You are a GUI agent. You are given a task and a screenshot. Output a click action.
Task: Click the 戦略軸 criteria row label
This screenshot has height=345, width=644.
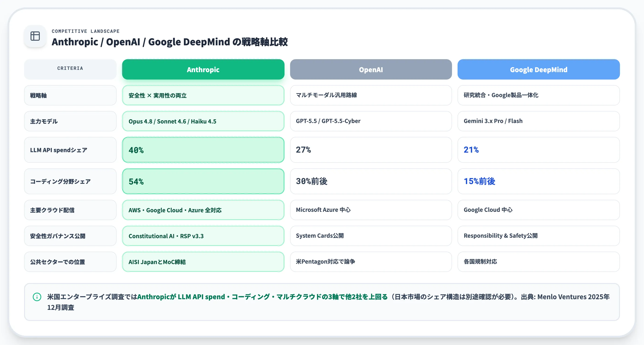[70, 95]
